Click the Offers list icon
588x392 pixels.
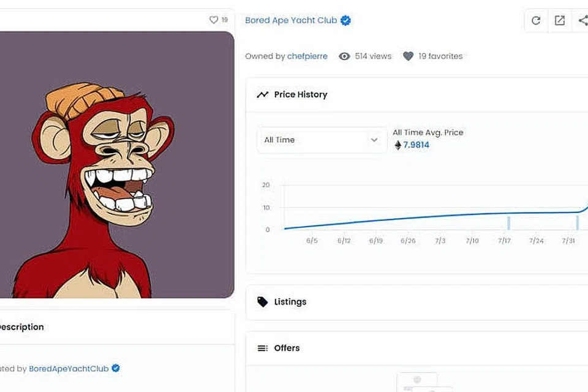point(263,348)
